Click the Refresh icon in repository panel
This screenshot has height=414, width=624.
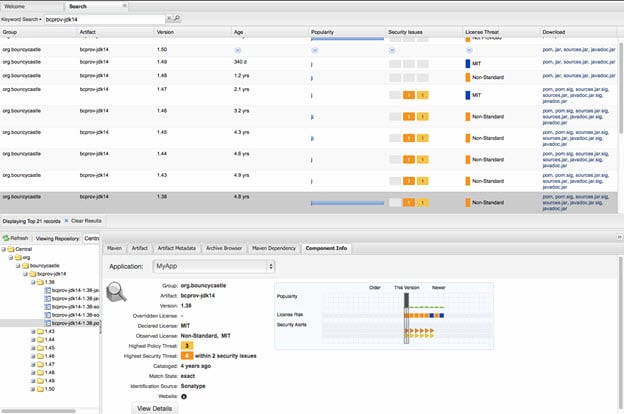point(6,238)
